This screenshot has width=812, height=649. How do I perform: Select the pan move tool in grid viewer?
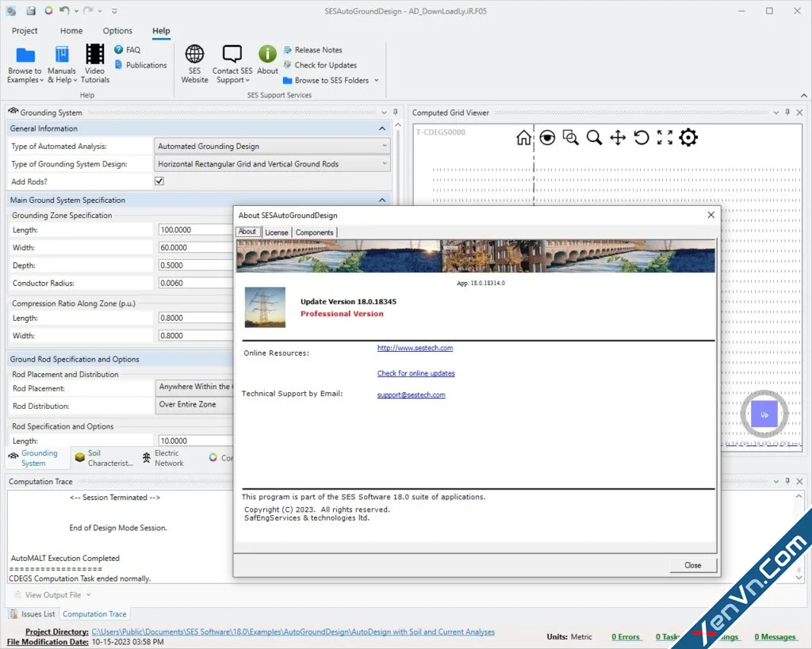tap(618, 138)
